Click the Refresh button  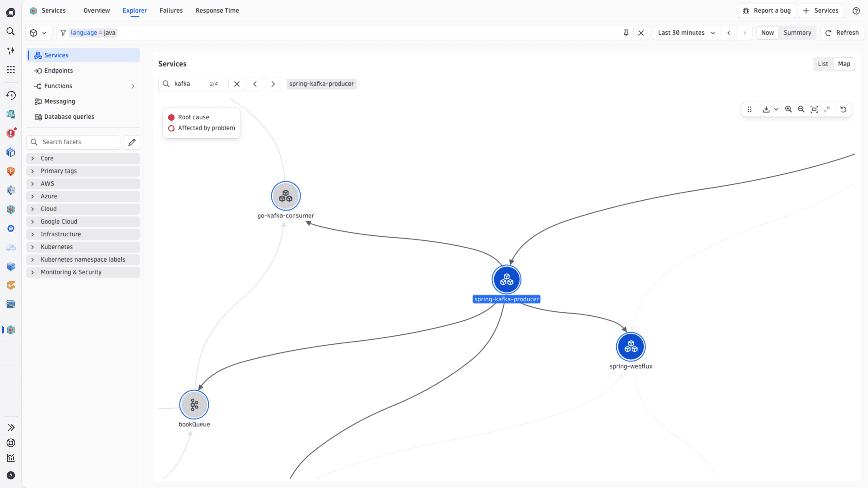[842, 33]
